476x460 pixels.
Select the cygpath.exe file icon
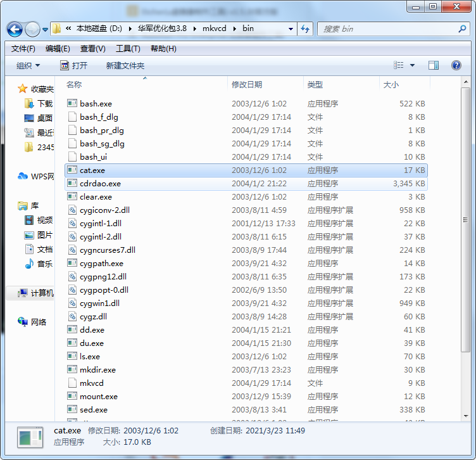pos(72,263)
